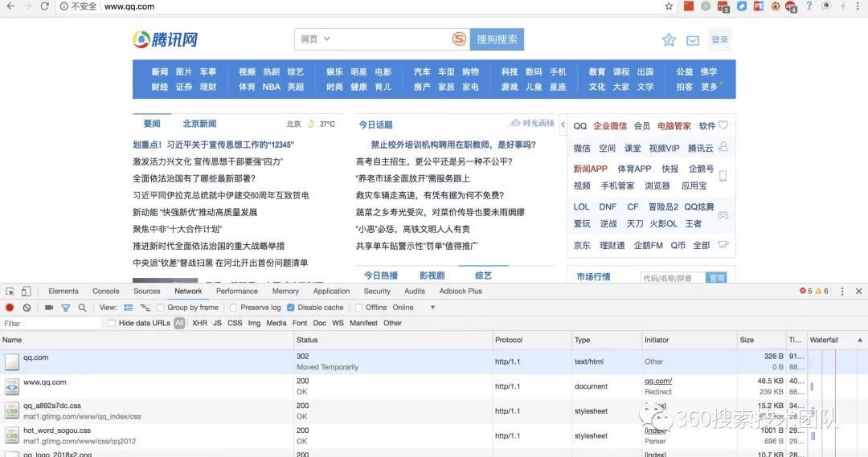This screenshot has height=457, width=868.
Task: Open the Performance tab
Action: (x=237, y=291)
